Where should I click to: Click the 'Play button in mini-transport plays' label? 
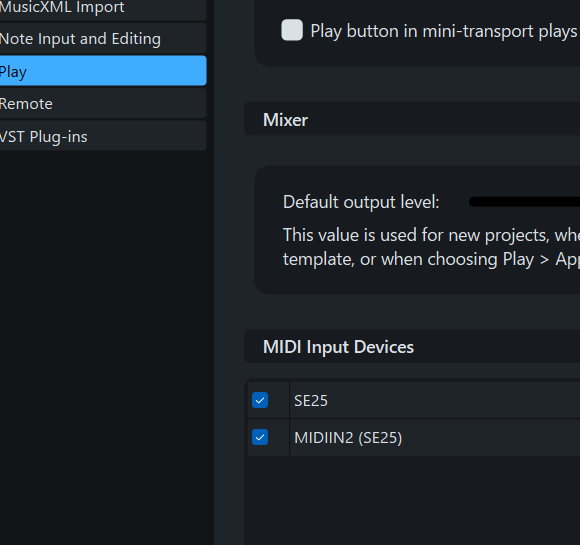445,31
